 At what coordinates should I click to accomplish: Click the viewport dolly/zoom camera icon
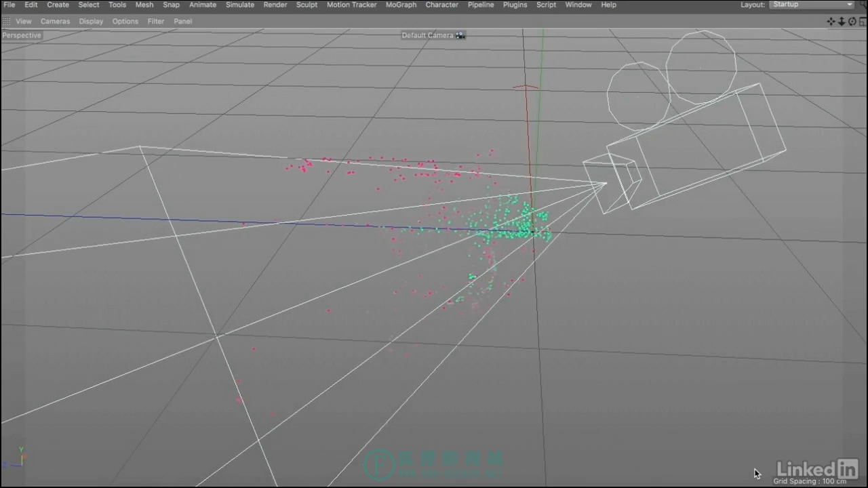coord(842,22)
